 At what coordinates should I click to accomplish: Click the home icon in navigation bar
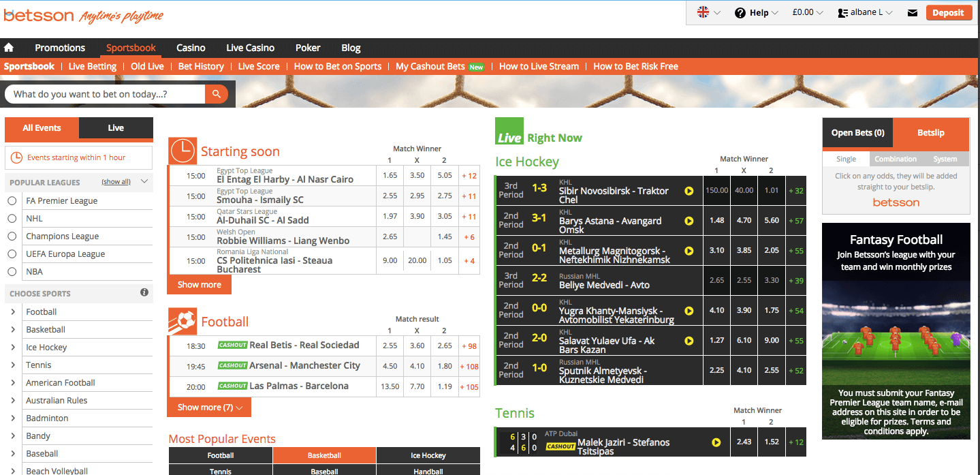click(x=9, y=48)
